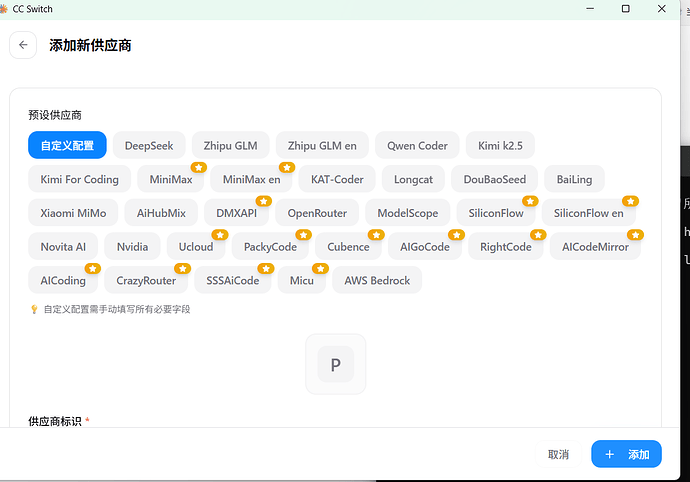
Task: Select the SiliconFlow en preset
Action: [x=588, y=213]
